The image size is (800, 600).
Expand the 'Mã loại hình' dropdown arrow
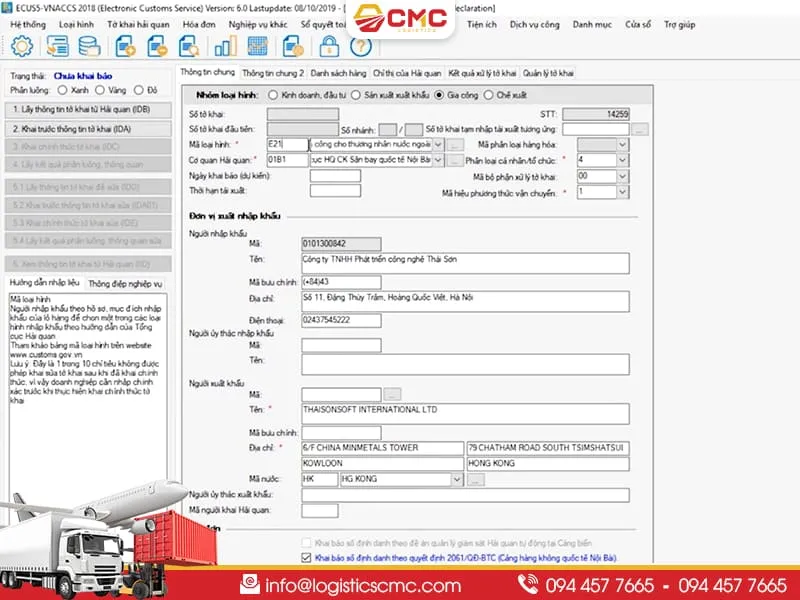point(438,144)
